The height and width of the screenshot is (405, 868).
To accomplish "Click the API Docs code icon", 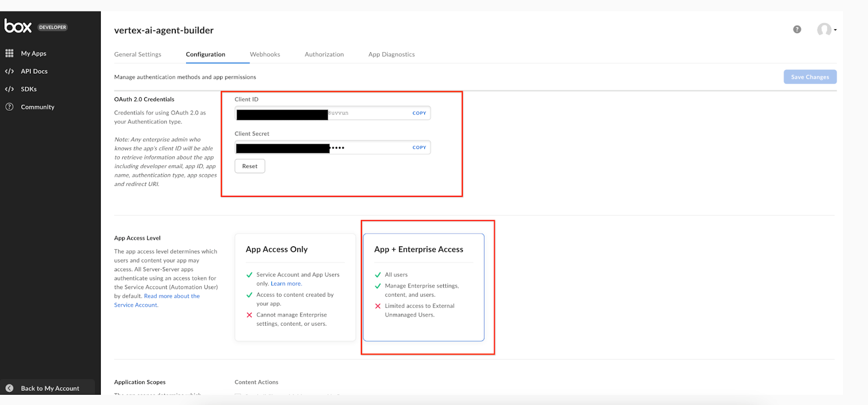I will 9,71.
